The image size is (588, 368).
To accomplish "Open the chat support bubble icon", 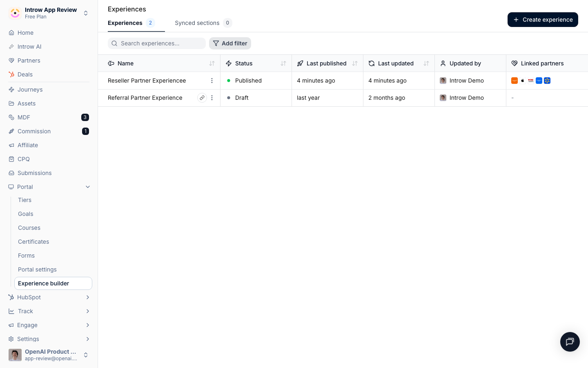I will 570,342.
